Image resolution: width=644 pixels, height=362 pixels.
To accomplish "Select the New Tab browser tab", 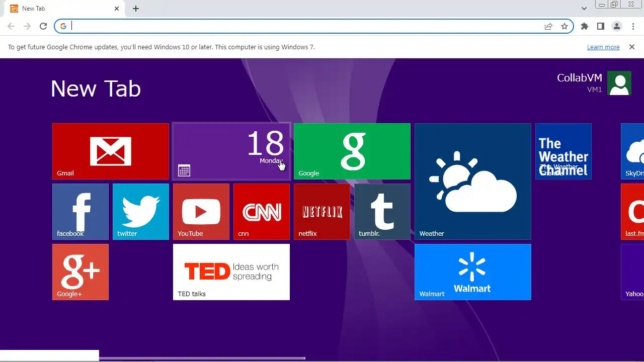I will [x=64, y=9].
